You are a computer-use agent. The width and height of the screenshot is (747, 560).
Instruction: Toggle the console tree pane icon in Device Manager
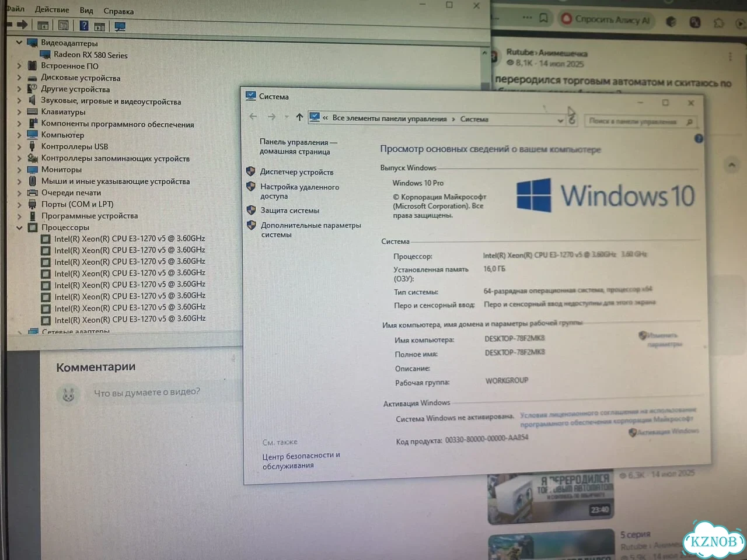click(43, 25)
